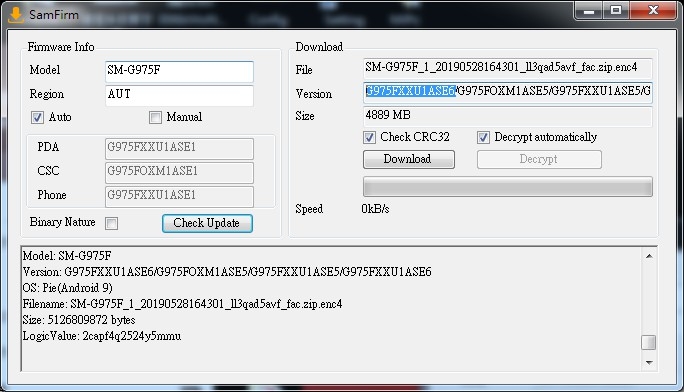Tick the Binary Nature checkbox
Screen dimensions: 684x392
click(x=112, y=223)
